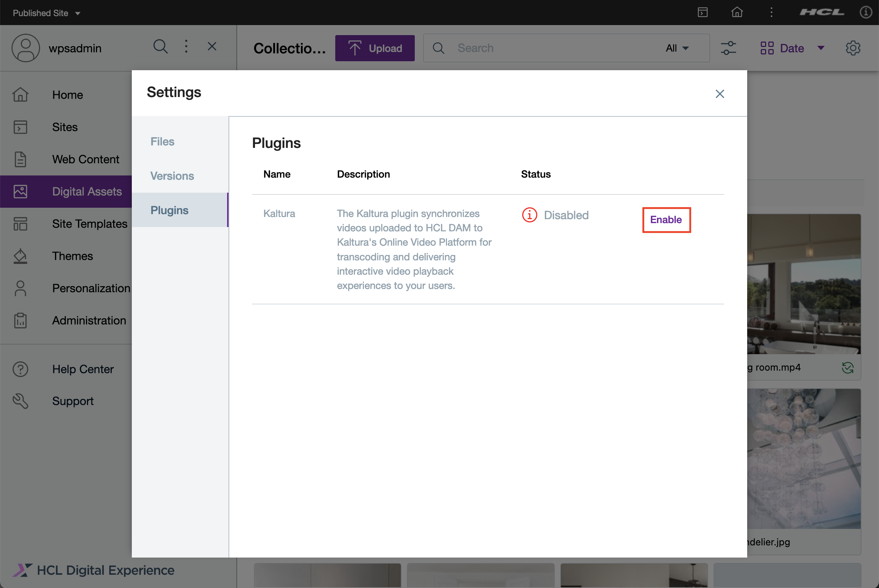The image size is (879, 588).
Task: Click the home icon in the top bar
Action: (736, 13)
